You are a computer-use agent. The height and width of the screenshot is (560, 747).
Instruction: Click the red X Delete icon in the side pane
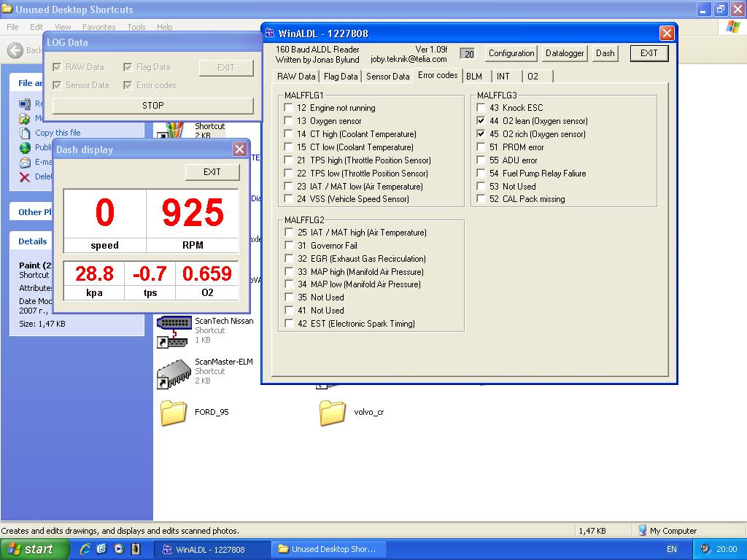(25, 177)
